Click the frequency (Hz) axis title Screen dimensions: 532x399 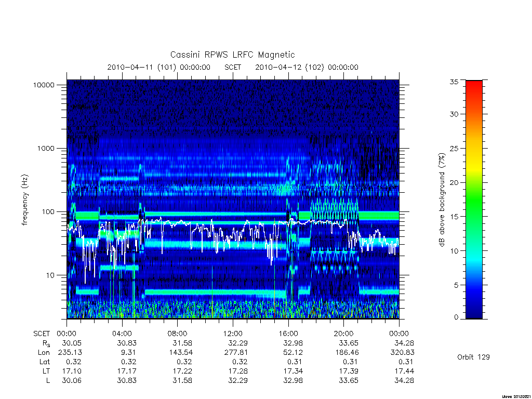24,200
